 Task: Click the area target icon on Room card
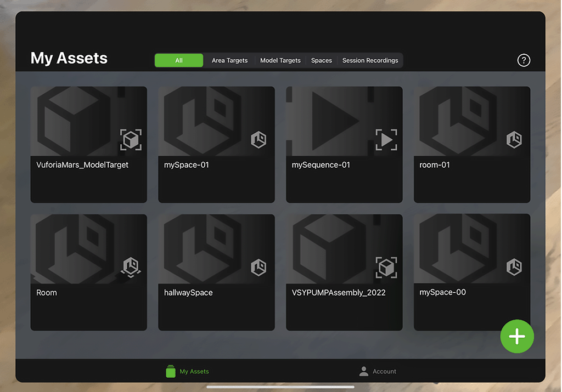tap(131, 267)
